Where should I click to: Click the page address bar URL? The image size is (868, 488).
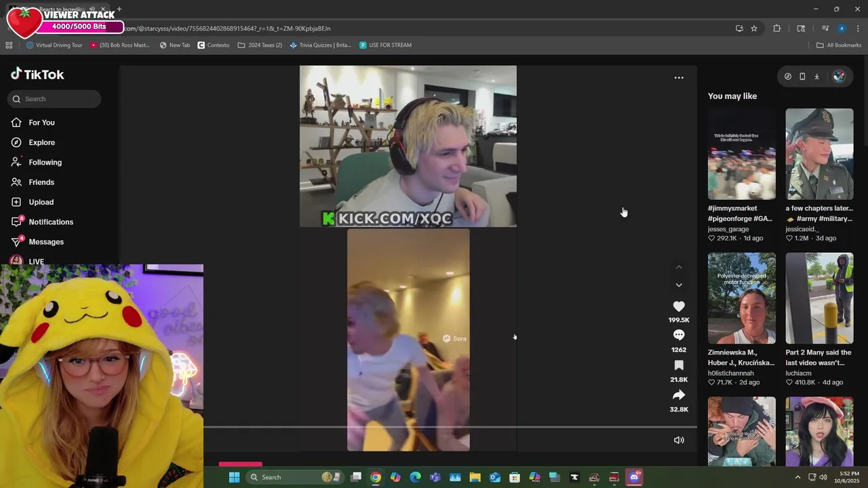(228, 28)
